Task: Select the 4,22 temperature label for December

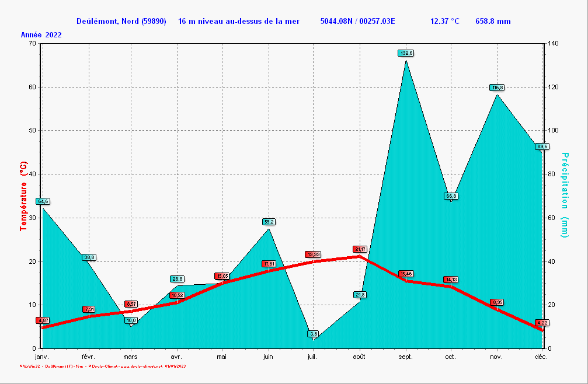Action: pos(542,323)
